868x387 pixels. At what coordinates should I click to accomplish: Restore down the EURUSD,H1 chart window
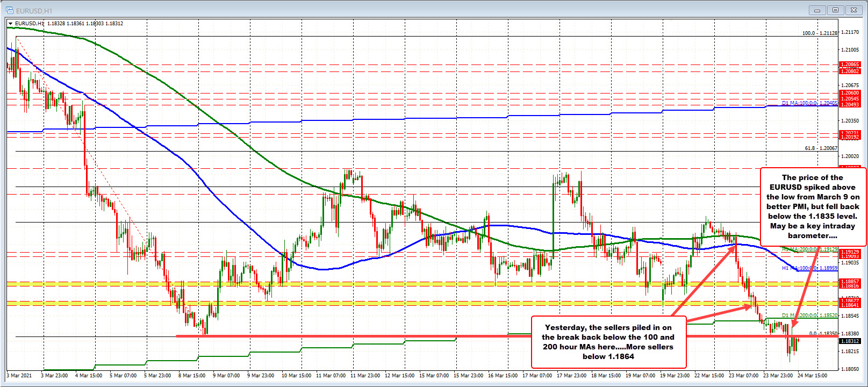point(835,10)
